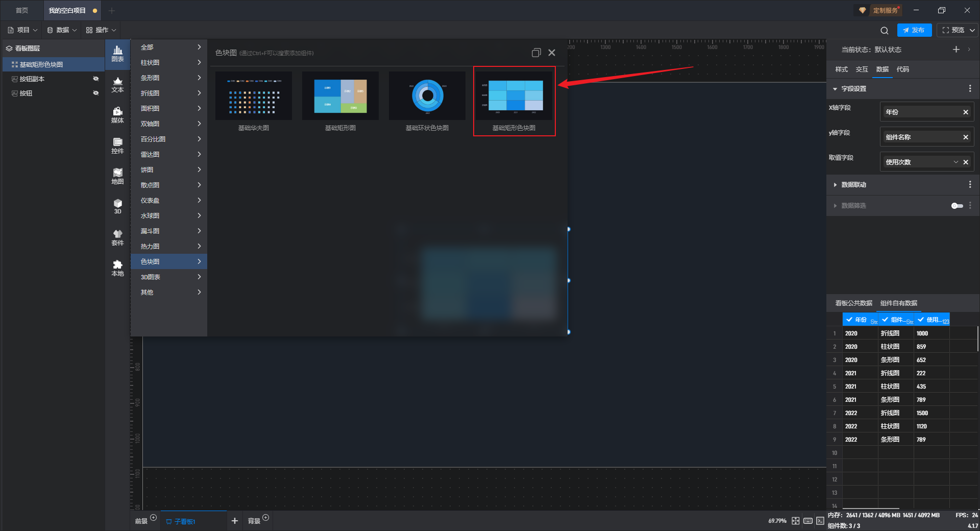Uncheck the 组件 column checkbox
This screenshot has width=980, height=531.
(885, 320)
